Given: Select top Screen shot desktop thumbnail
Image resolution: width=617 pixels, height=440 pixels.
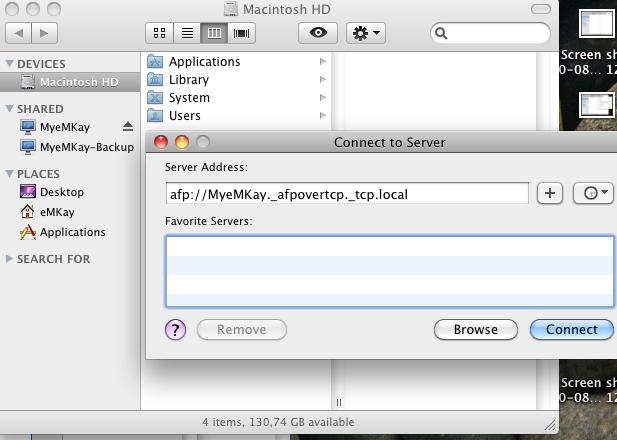Looking at the screenshot, I should coord(597,24).
